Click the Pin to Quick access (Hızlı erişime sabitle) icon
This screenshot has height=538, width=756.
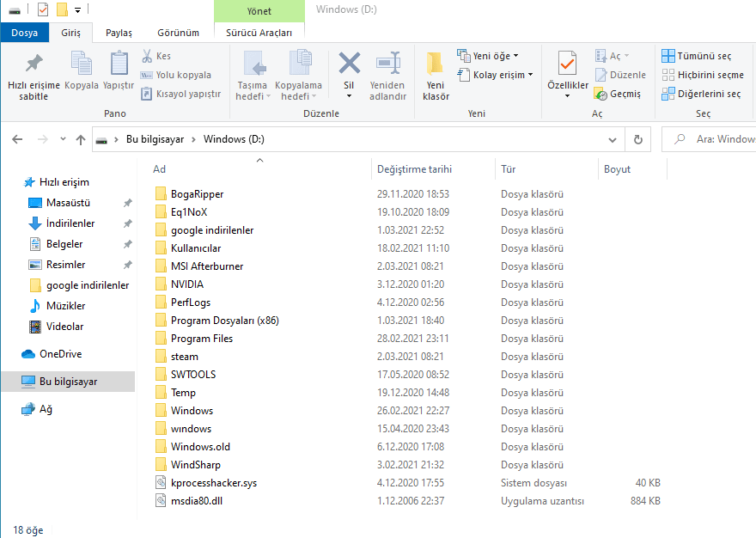(34, 64)
